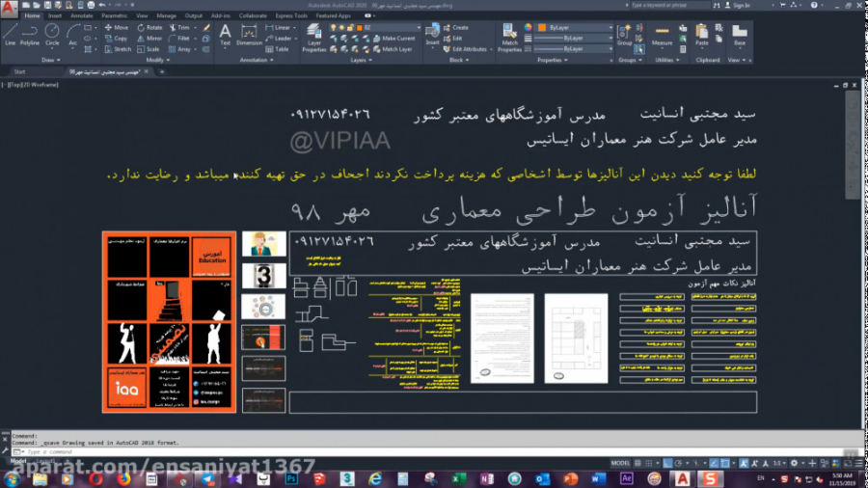Click the orange layer color swatch
Image resolution: width=868 pixels, height=488 pixels.
(x=359, y=28)
